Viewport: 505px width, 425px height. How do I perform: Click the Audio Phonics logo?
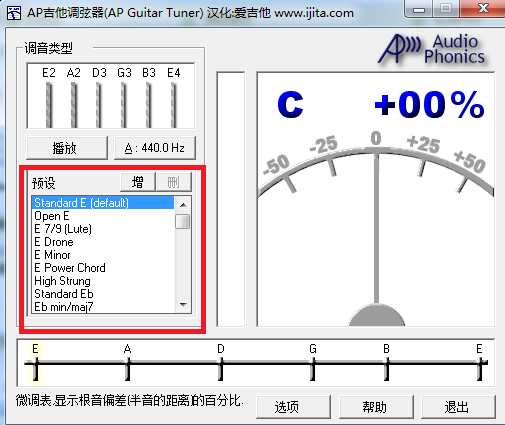pyautogui.click(x=432, y=49)
